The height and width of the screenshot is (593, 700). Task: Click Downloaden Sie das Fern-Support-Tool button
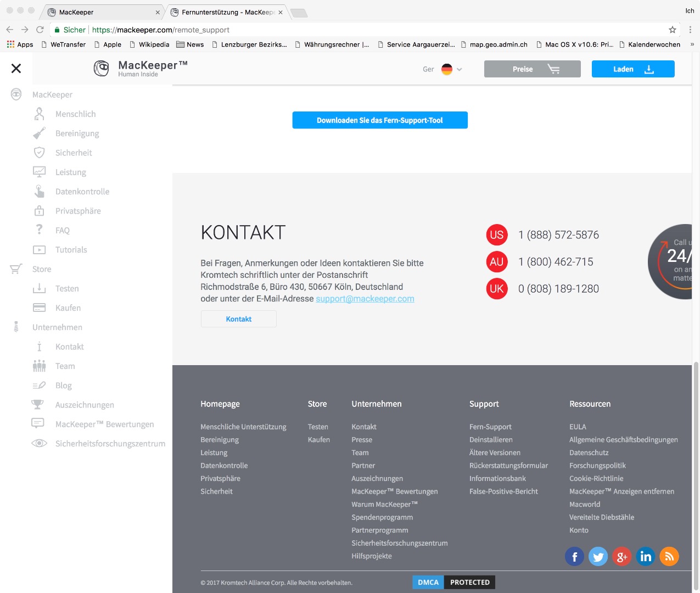coord(380,120)
